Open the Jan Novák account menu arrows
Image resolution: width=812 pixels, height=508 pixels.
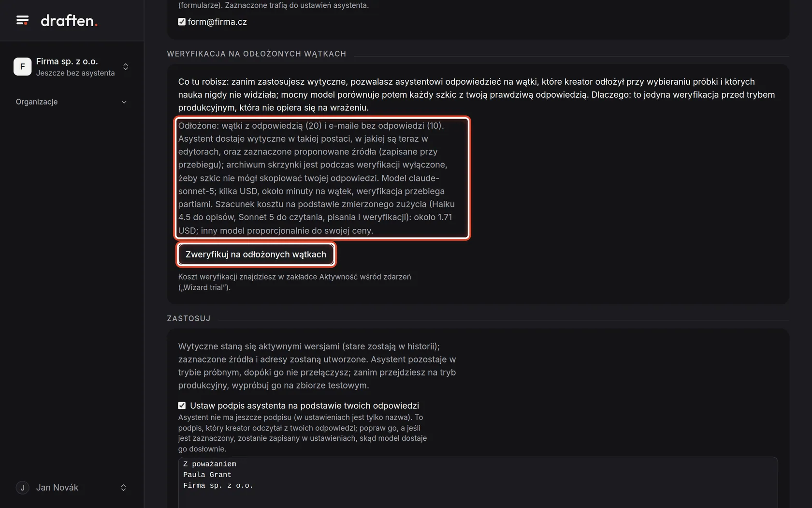123,488
